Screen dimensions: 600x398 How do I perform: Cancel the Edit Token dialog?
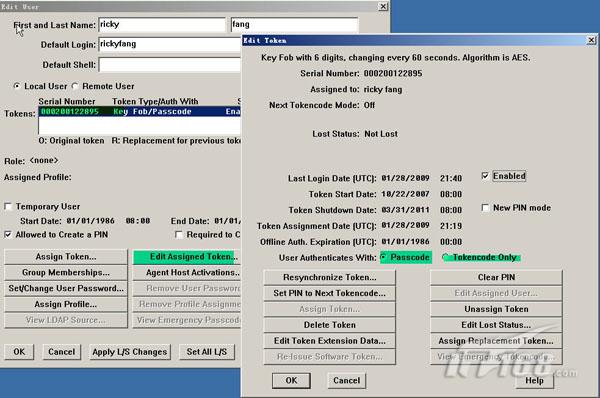[x=346, y=380]
